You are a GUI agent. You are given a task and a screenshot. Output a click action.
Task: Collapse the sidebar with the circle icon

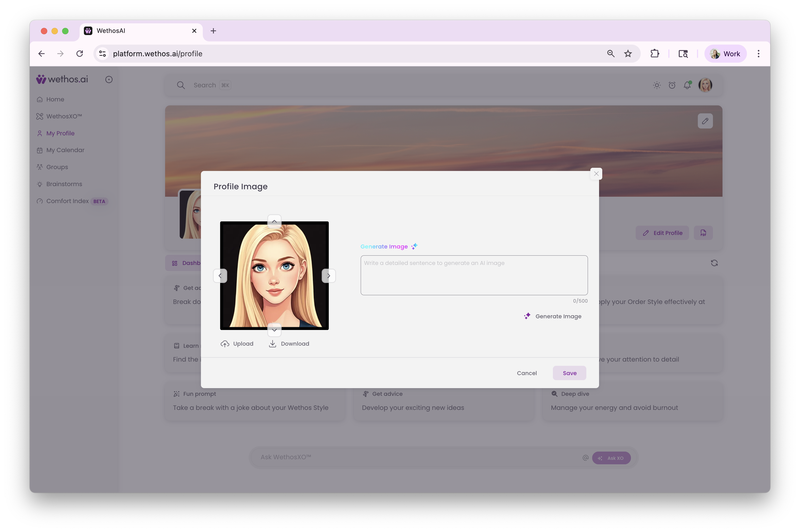pyautogui.click(x=109, y=79)
